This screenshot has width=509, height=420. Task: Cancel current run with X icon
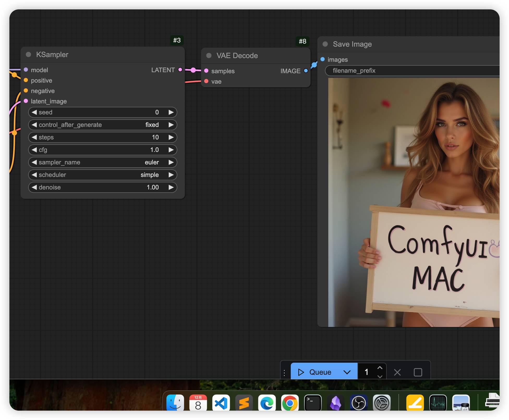pos(397,372)
